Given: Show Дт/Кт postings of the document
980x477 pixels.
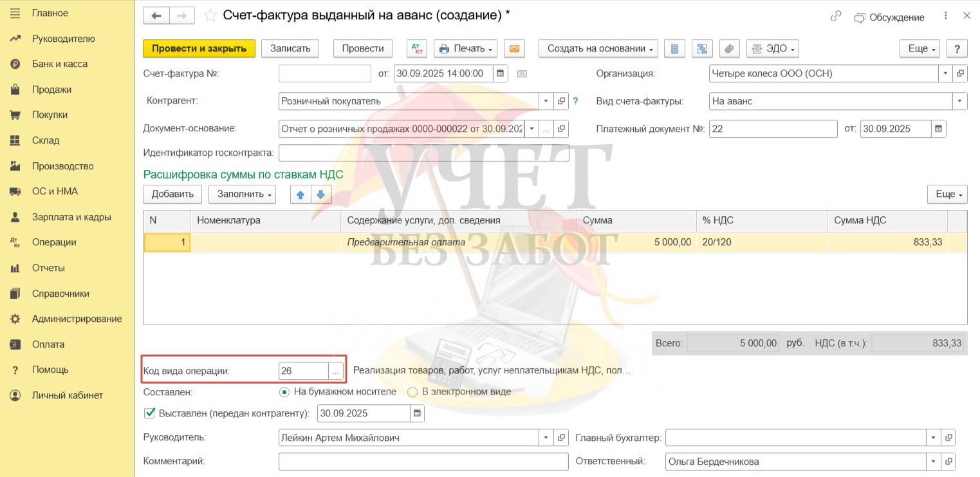Looking at the screenshot, I should click(x=417, y=48).
